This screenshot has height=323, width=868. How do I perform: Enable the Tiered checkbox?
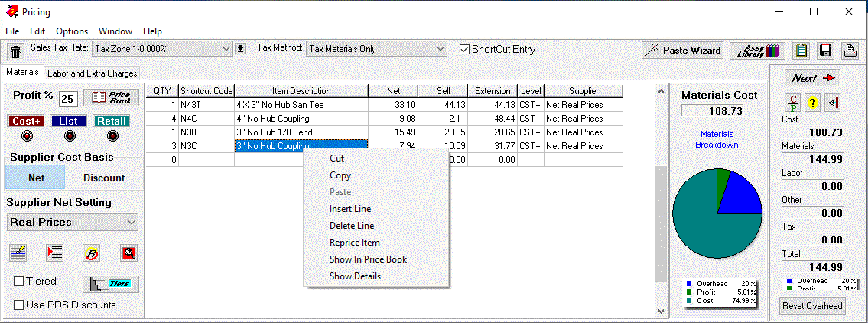click(x=19, y=282)
